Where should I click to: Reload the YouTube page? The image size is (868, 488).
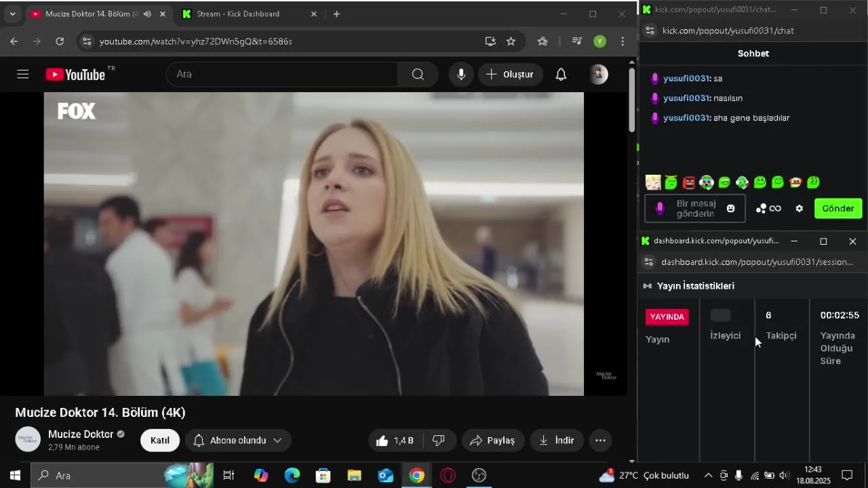[x=60, y=41]
